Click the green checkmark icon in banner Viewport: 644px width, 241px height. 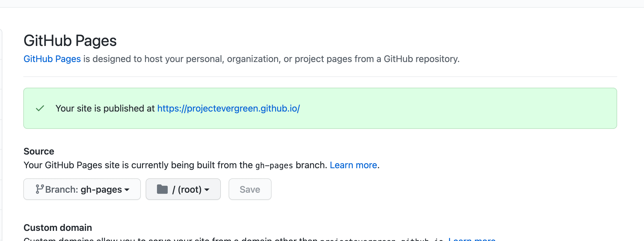tap(40, 108)
